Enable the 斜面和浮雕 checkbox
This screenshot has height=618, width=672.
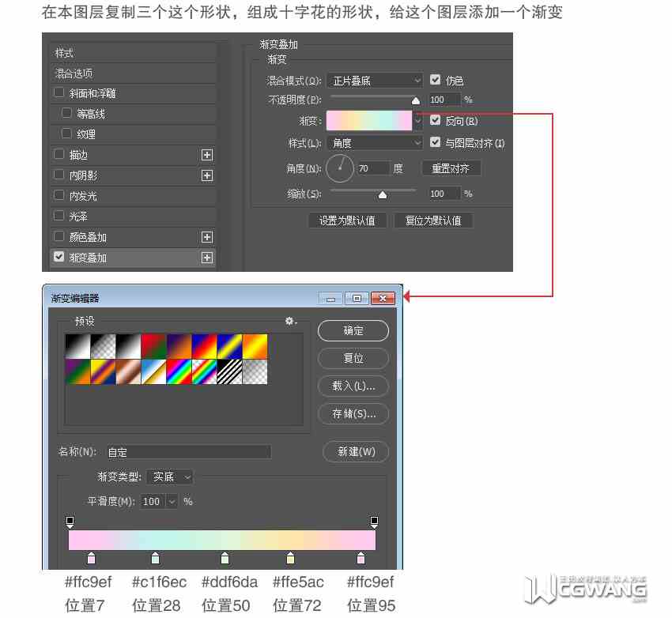59,92
